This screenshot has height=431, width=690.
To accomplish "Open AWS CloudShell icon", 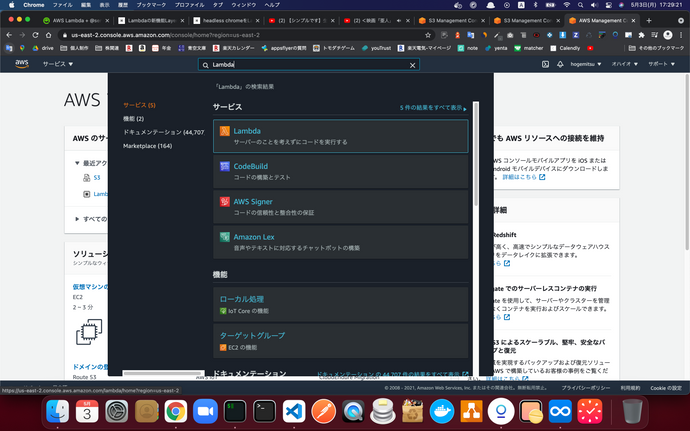I will [x=545, y=64].
